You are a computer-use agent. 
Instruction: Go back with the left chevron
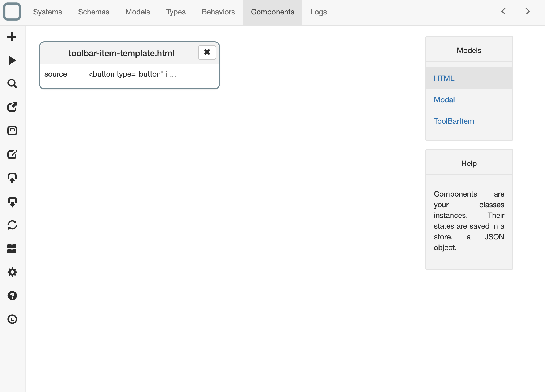(x=504, y=11)
